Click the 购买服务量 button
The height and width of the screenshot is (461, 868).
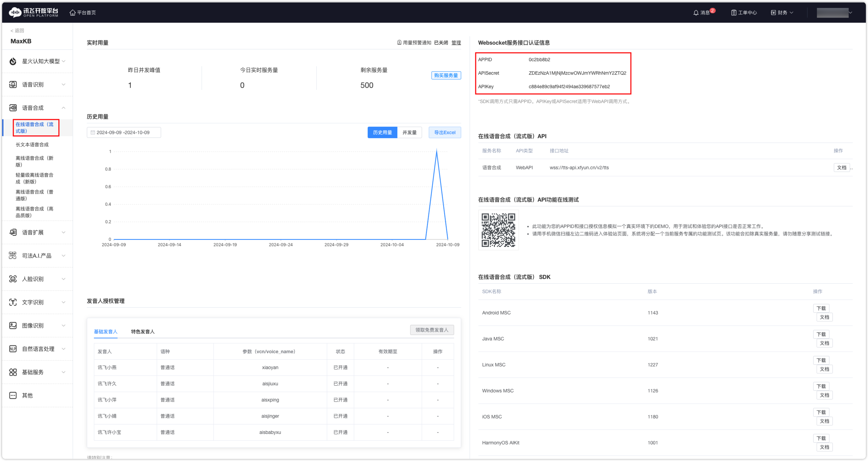[446, 76]
